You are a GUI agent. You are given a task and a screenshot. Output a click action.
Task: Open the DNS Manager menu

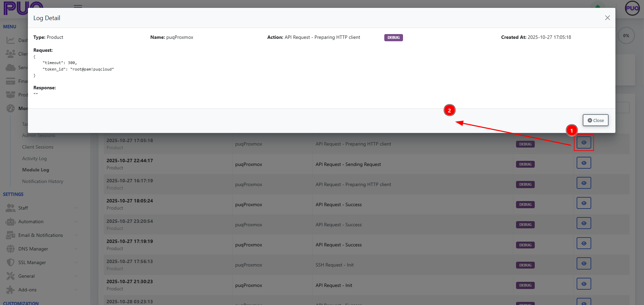click(x=33, y=249)
